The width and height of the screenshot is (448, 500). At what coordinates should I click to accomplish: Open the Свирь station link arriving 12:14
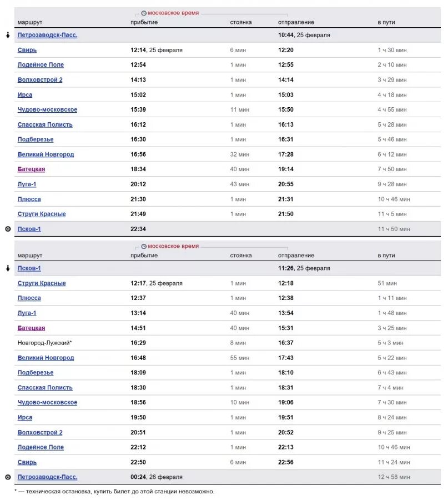(27, 50)
